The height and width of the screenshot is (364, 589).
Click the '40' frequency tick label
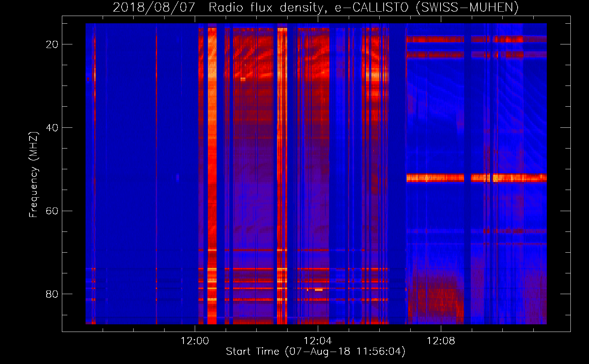pos(52,128)
